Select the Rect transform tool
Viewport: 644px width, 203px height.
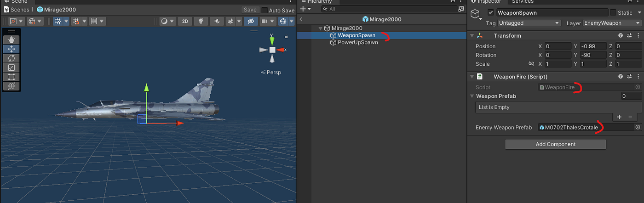(11, 77)
